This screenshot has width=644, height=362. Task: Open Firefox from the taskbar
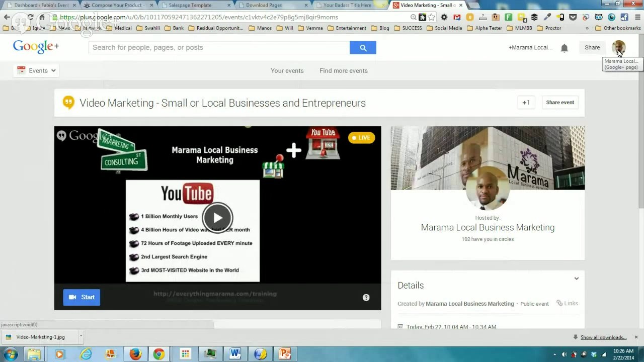tap(135, 354)
